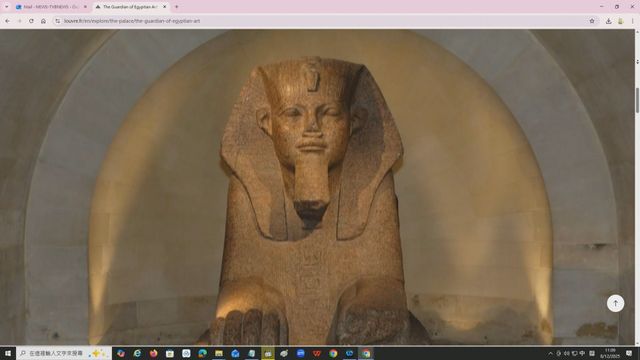Select The Guardian of Egyptian Art tab
The width and height of the screenshot is (640, 360).
130,7
